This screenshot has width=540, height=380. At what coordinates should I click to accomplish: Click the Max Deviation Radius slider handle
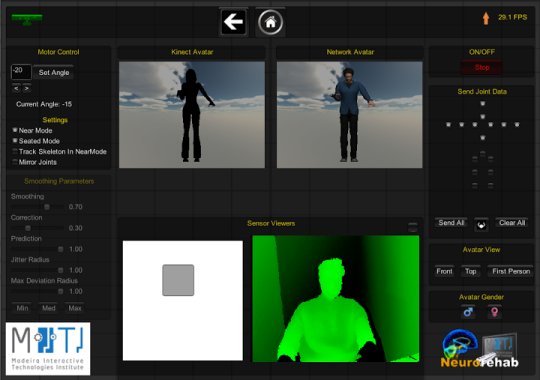(x=61, y=291)
